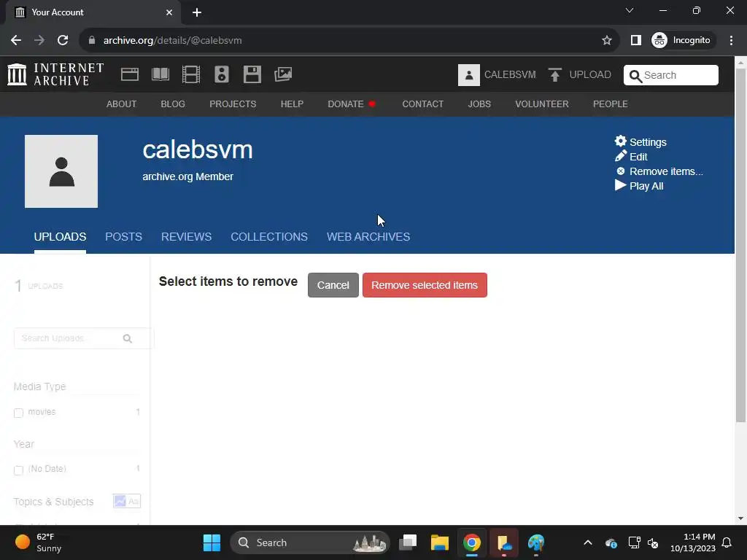Click the Windows taskbar Search box
The width and height of the screenshot is (747, 560).
[x=309, y=542]
